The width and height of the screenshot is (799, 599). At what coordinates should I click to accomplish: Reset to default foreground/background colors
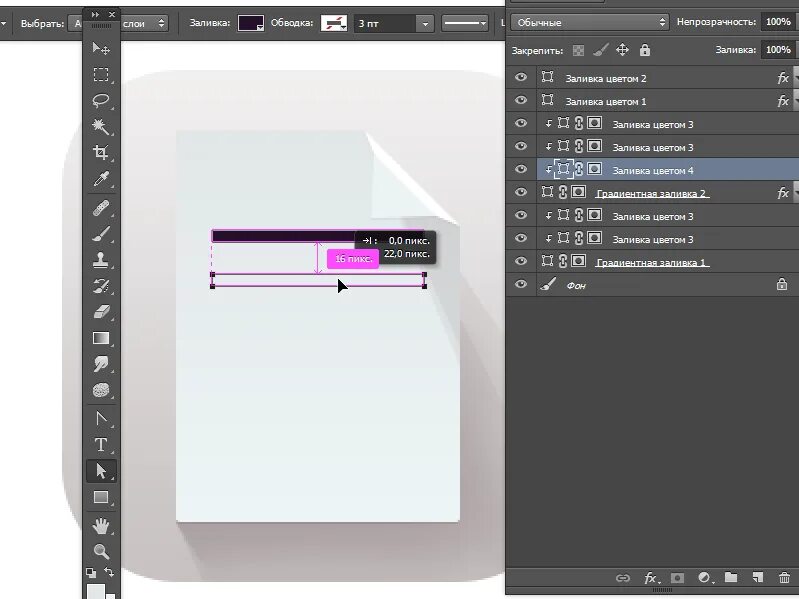click(x=91, y=573)
